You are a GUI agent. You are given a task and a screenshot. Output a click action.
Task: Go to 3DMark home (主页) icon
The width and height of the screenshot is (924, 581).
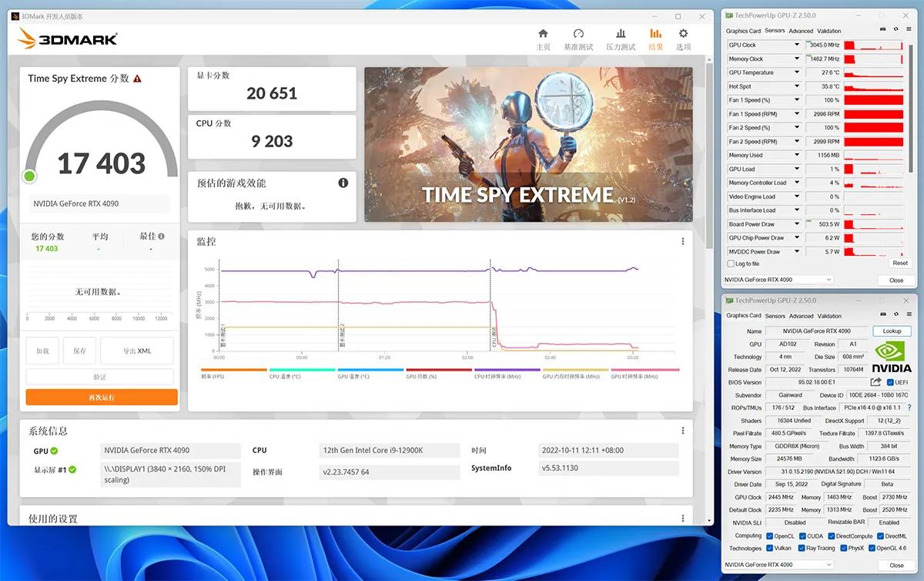click(x=543, y=34)
